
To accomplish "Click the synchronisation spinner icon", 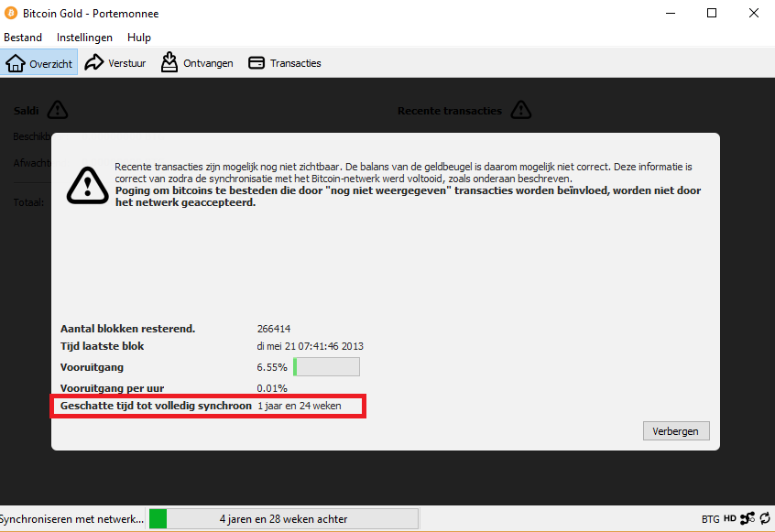I will tap(765, 518).
